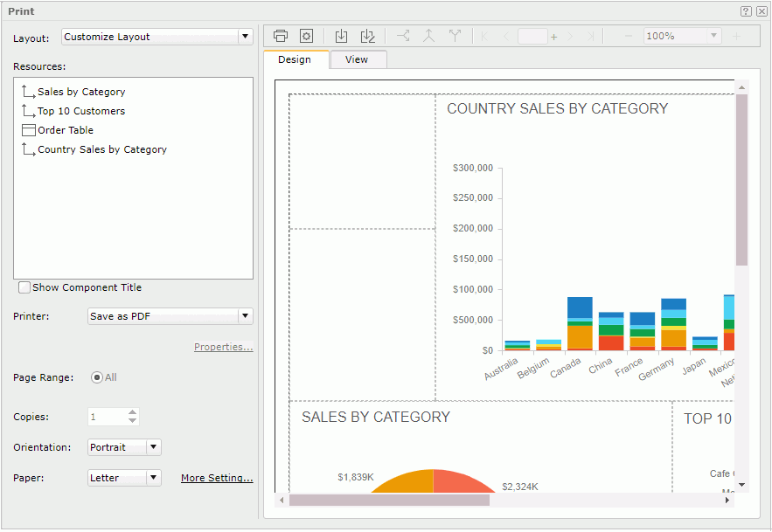Screen dimensions: 772x532
Task: Click the export/download icon
Action: pyautogui.click(x=341, y=36)
